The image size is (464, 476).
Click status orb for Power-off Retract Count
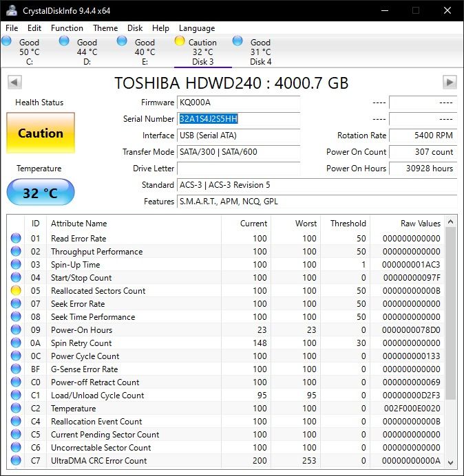tap(16, 382)
